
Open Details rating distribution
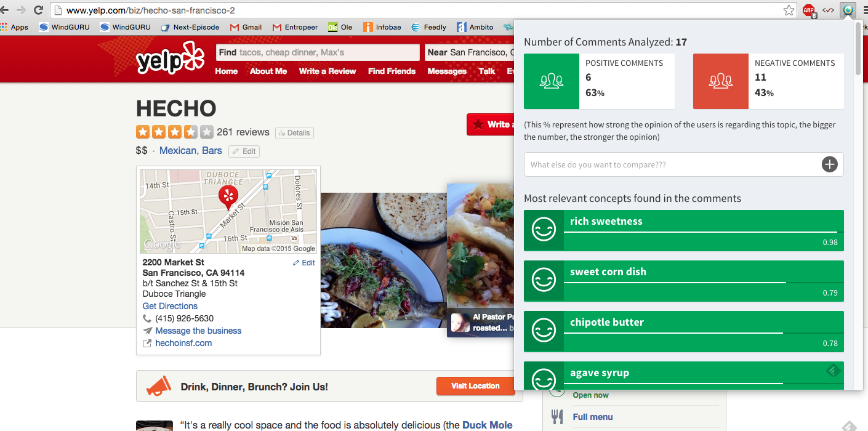pos(294,133)
